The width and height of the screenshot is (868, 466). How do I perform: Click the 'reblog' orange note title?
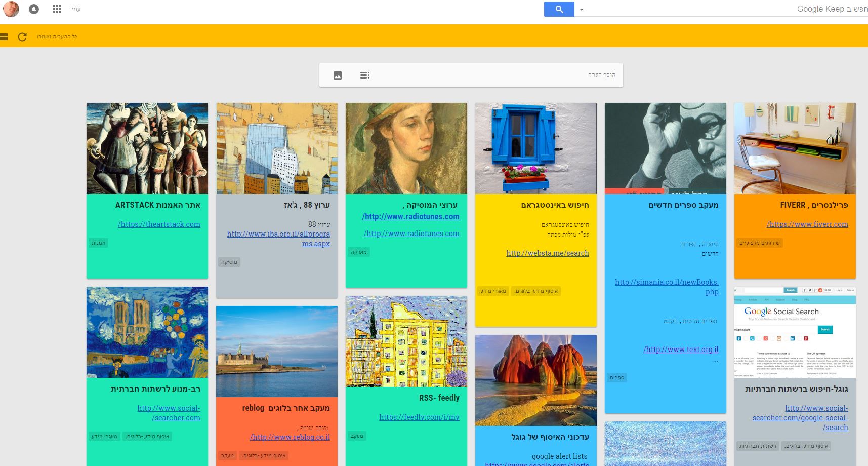286,408
